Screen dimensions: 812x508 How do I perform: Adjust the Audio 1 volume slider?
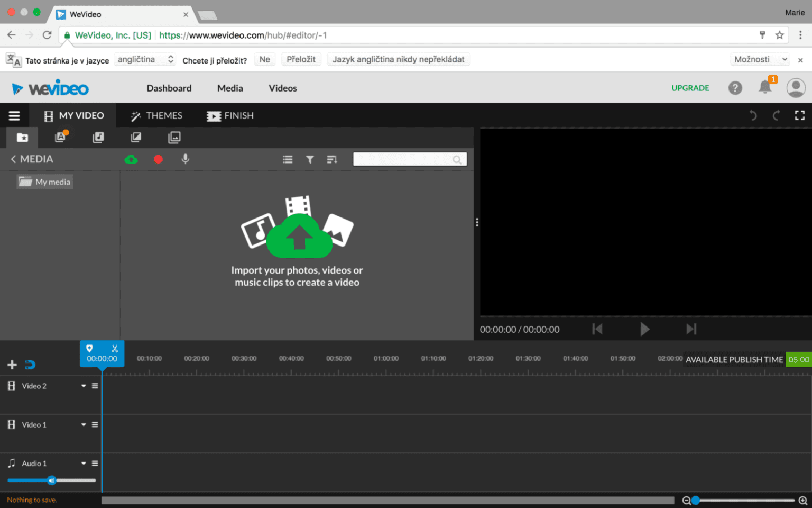pyautogui.click(x=51, y=480)
